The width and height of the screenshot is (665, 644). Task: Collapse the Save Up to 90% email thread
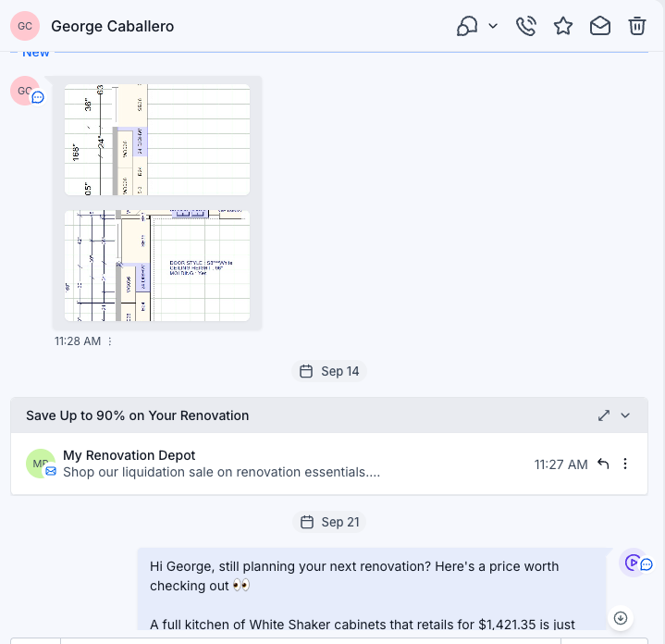(x=625, y=415)
